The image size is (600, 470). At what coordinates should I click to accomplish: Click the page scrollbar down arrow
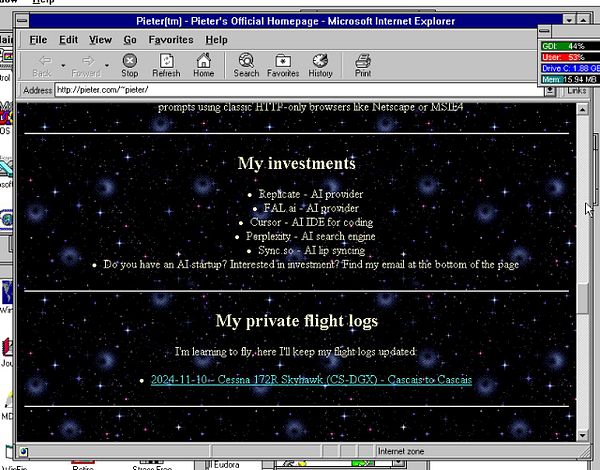pos(582,435)
